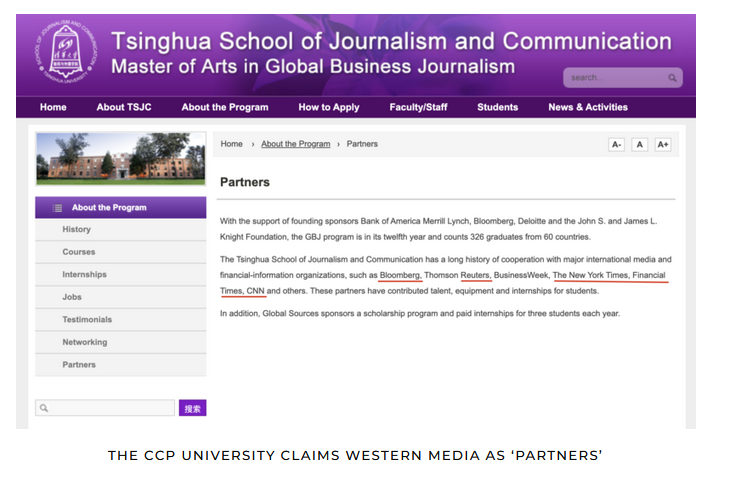Viewport: 753px width, 481px height.
Task: Click the Partners page heading
Action: coord(245,182)
